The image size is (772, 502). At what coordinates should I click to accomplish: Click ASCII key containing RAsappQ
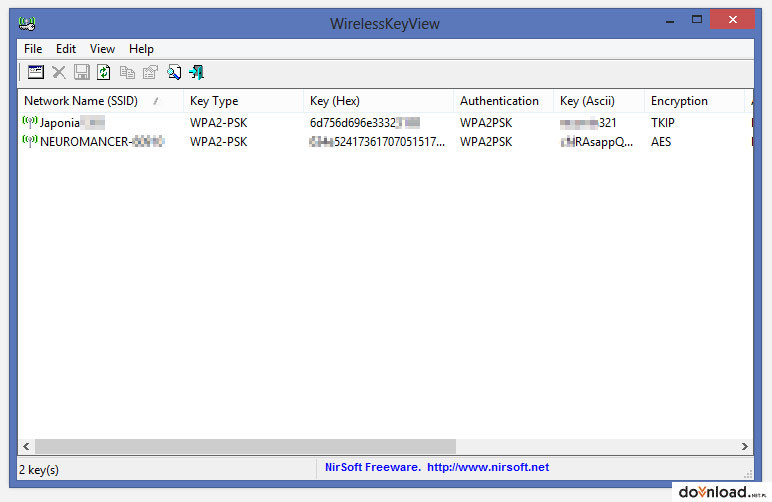[597, 142]
